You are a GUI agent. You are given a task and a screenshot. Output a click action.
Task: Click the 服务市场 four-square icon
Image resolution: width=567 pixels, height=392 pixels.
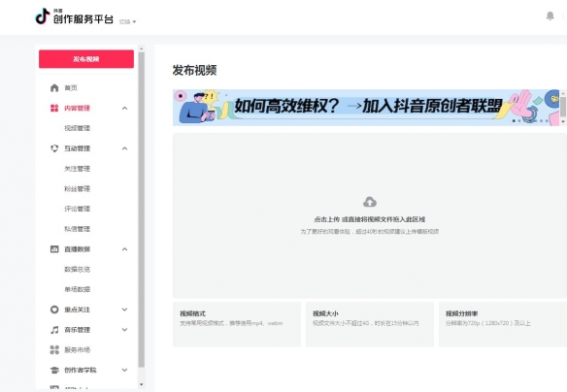pyautogui.click(x=54, y=349)
